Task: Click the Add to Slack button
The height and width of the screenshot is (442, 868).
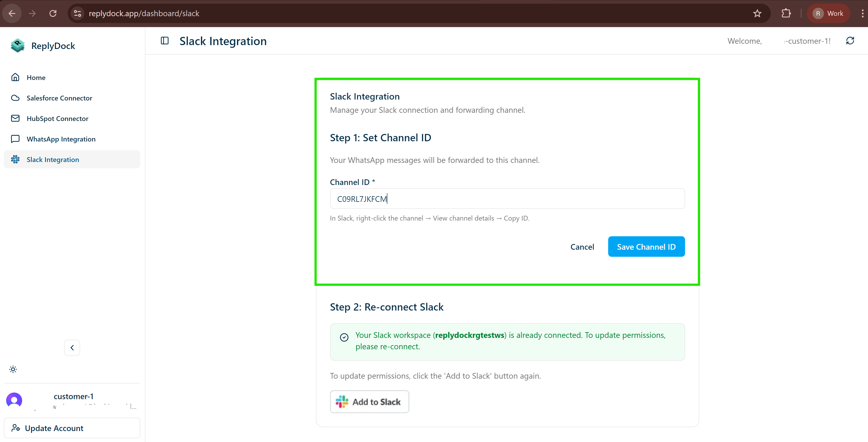Action: click(369, 402)
